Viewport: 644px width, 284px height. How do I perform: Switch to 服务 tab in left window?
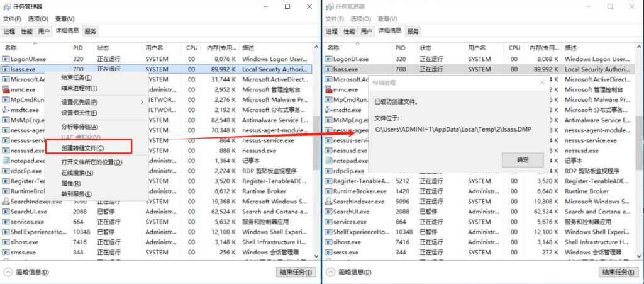pos(91,31)
